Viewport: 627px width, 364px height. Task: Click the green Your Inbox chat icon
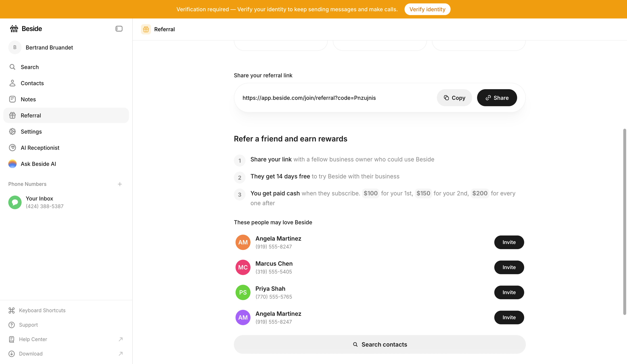click(x=15, y=202)
